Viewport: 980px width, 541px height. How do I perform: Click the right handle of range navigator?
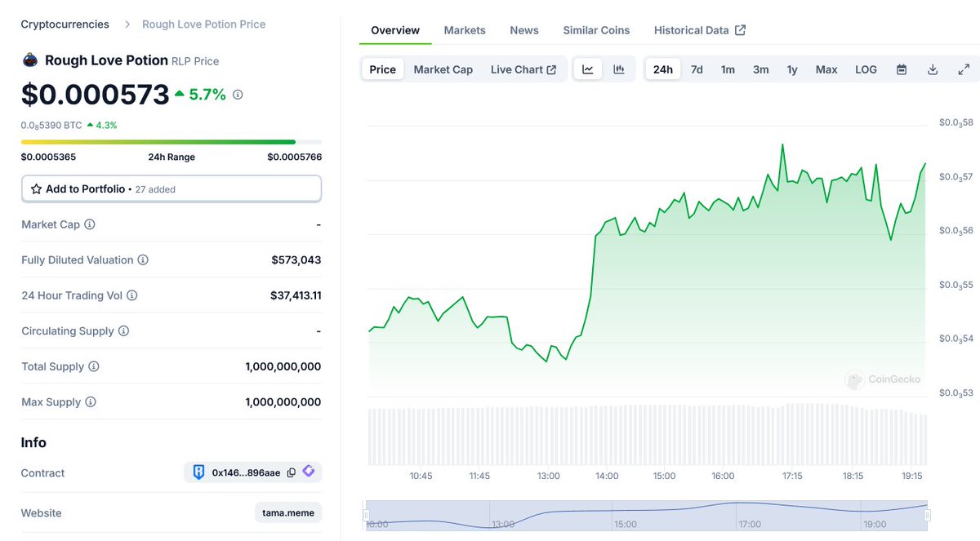928,515
